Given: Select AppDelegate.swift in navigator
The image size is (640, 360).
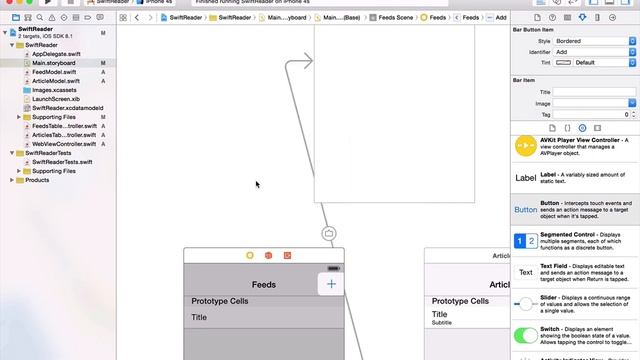Looking at the screenshot, I should pyautogui.click(x=56, y=54).
